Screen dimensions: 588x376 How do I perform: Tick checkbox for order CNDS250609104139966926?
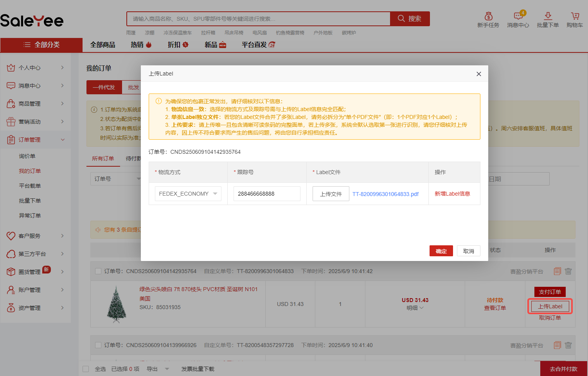coord(98,345)
